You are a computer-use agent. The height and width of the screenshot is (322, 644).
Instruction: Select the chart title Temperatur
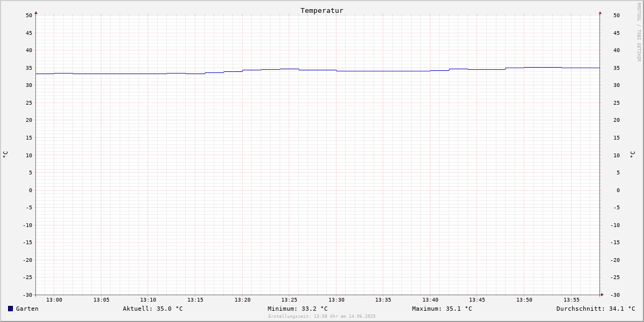click(x=322, y=10)
